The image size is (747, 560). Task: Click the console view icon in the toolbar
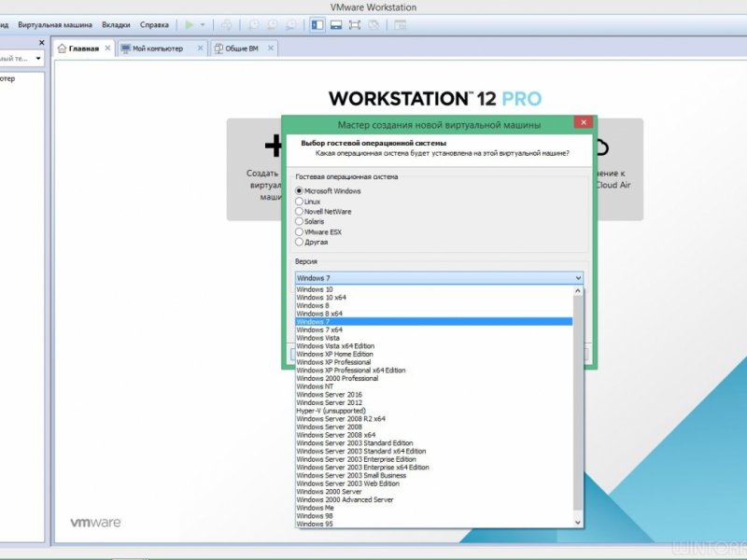pos(401,25)
